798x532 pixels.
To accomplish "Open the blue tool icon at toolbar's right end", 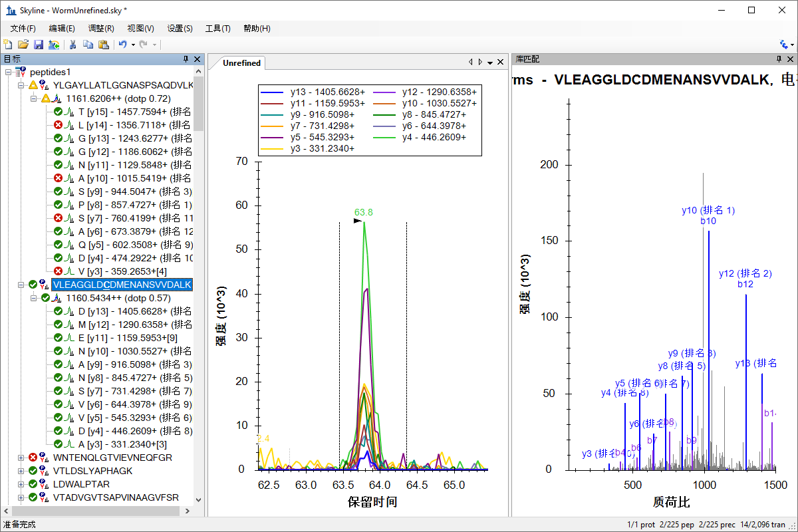I will (783, 45).
